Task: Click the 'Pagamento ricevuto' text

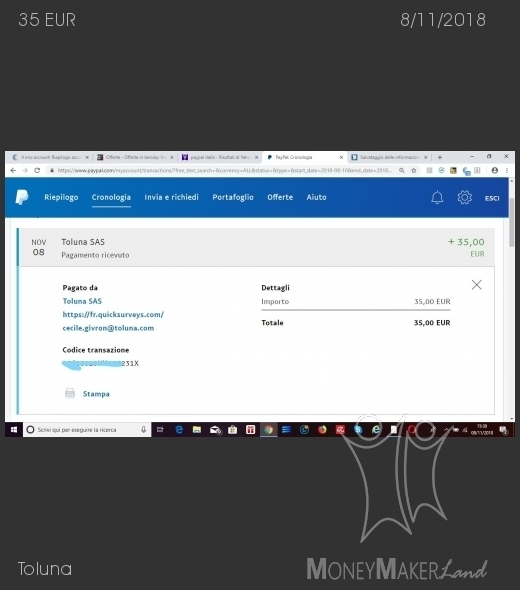Action: point(95,255)
